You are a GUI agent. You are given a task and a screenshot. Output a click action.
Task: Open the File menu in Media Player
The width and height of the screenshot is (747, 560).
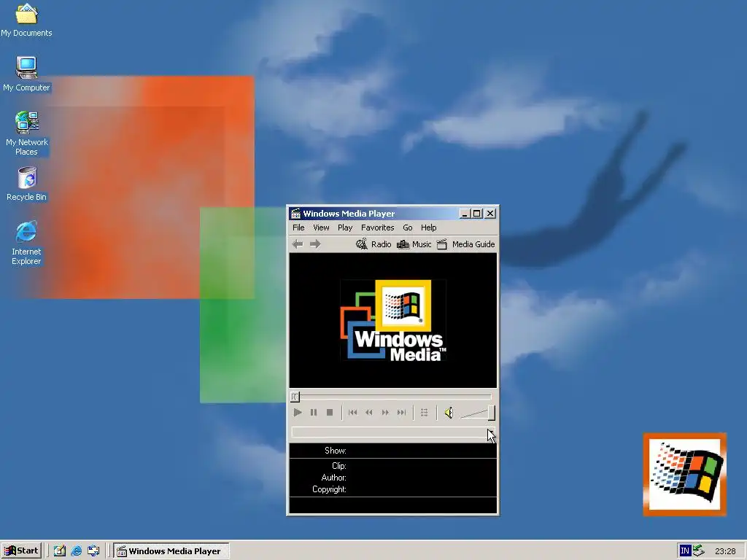(298, 227)
